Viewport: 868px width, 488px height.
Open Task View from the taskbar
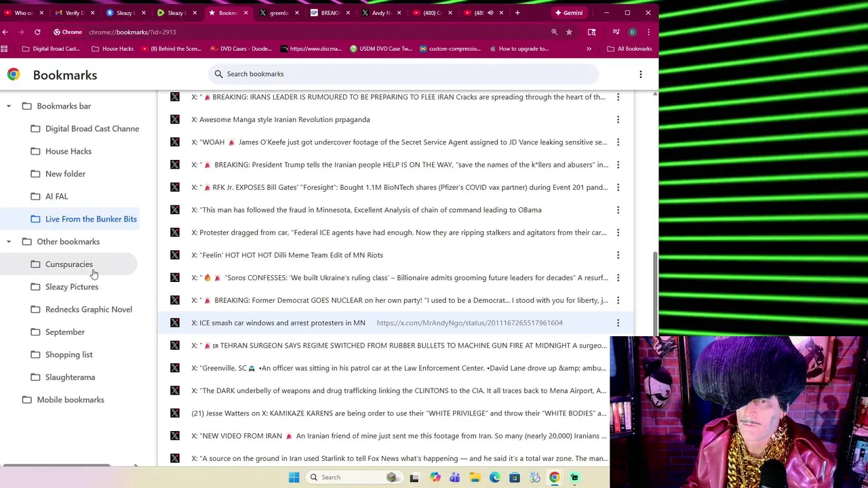tap(414, 477)
